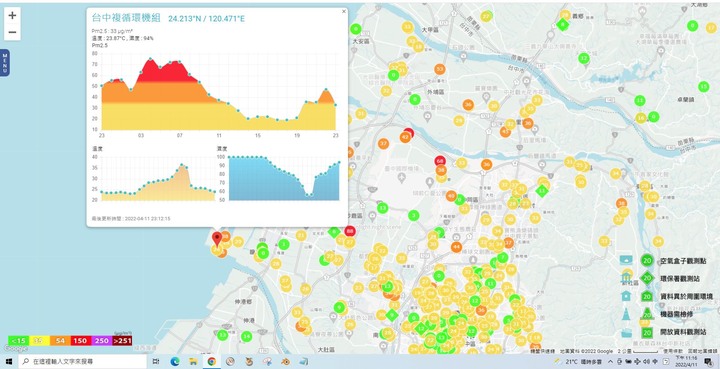Click the last update time 2022-04-11 23:12:15

[x=131, y=219]
